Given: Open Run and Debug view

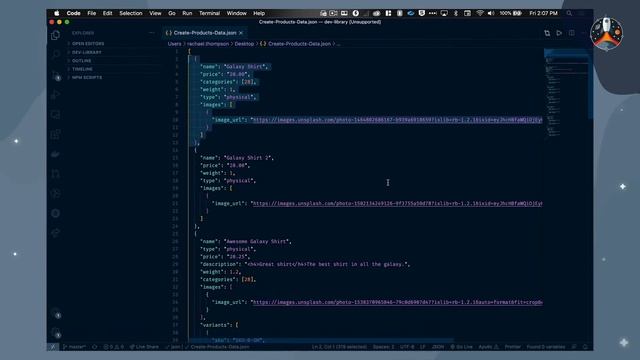Looking at the screenshot, I should click(56, 95).
